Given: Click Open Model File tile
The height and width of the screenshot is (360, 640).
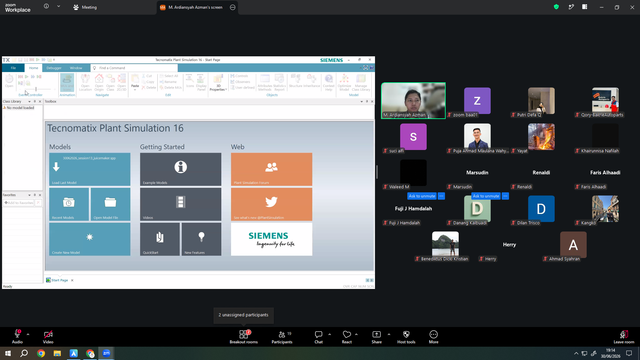Looking at the screenshot, I should click(110, 204).
